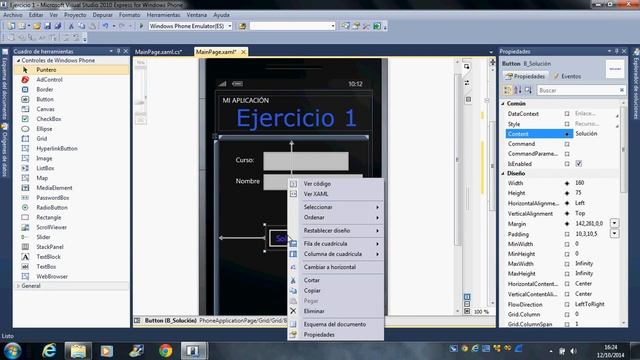Open the Depurar menu
The width and height of the screenshot is (640, 360).
pos(102,15)
